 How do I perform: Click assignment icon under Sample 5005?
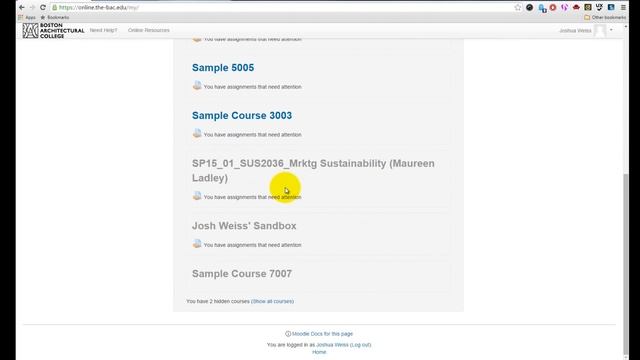coord(197,85)
